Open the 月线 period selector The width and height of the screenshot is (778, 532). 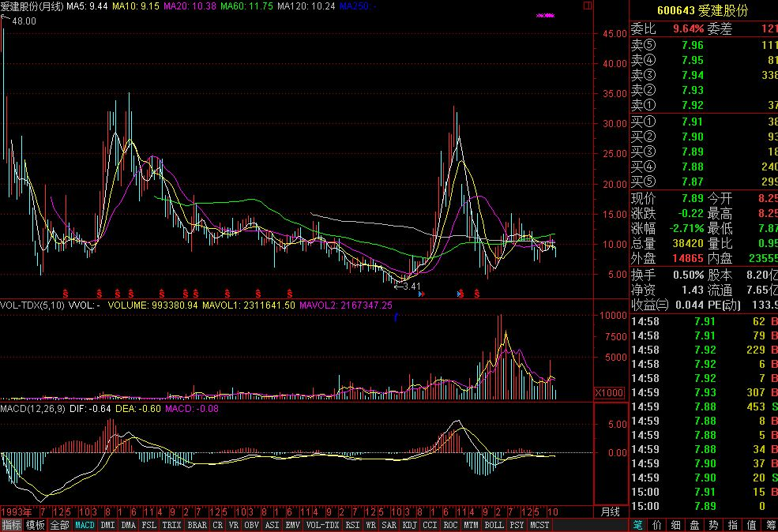coord(611,511)
